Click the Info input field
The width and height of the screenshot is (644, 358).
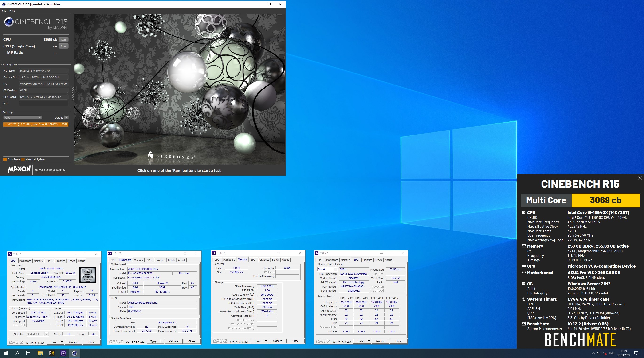point(44,103)
